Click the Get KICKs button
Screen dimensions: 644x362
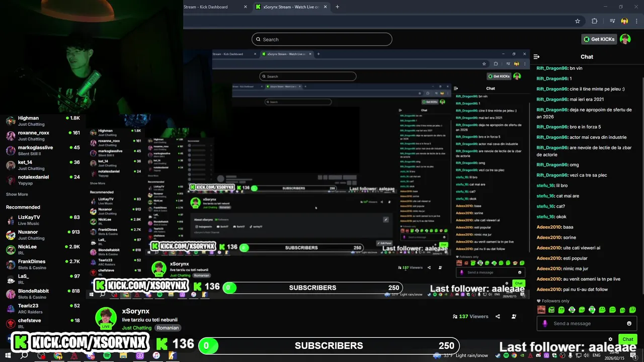[x=599, y=39]
